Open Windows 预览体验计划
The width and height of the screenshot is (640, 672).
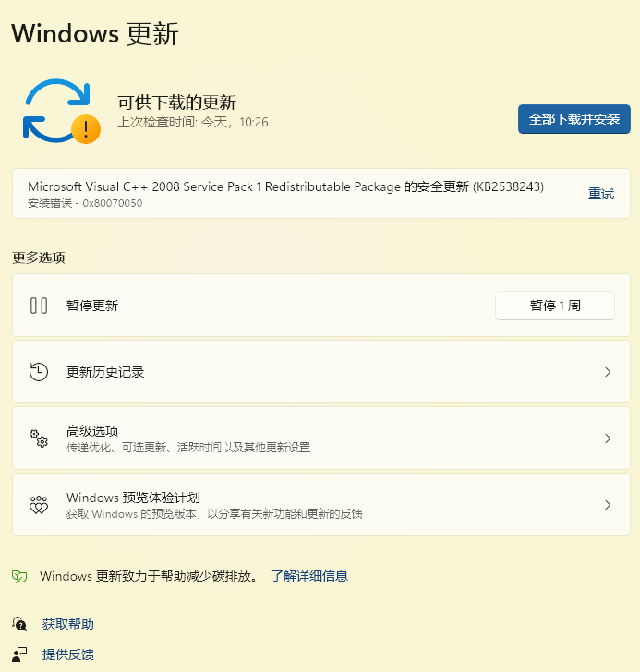pos(321,504)
